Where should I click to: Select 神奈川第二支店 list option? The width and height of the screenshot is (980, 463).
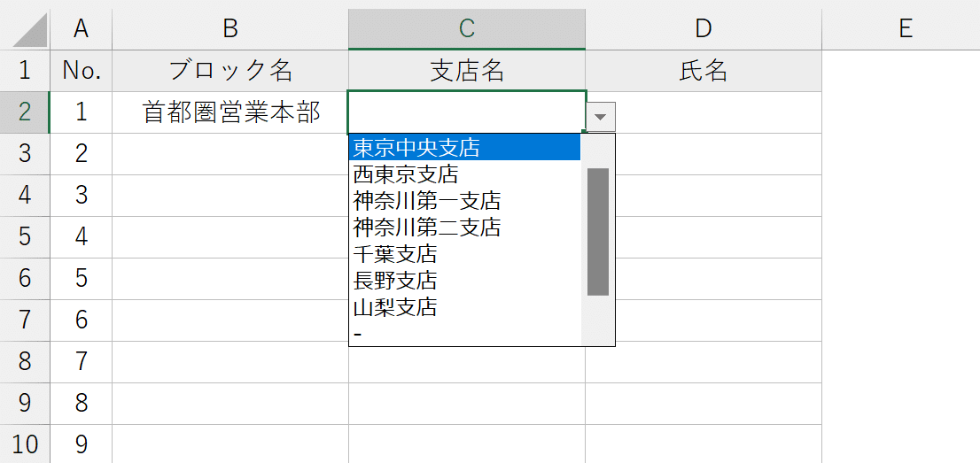pyautogui.click(x=427, y=228)
